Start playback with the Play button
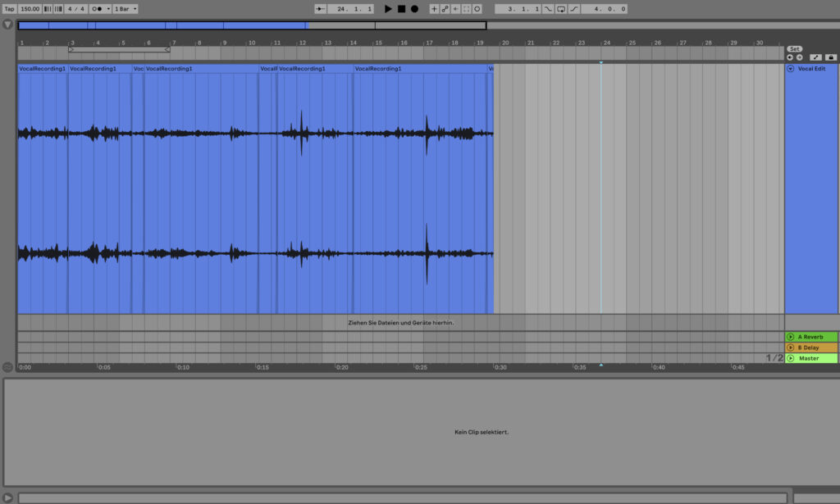The width and height of the screenshot is (840, 504). pos(388,9)
